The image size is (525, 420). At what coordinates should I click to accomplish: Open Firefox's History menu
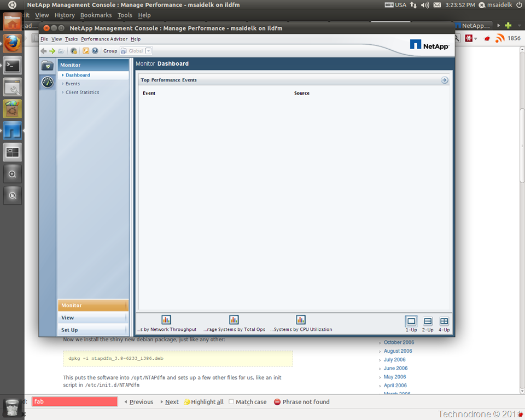coord(65,15)
